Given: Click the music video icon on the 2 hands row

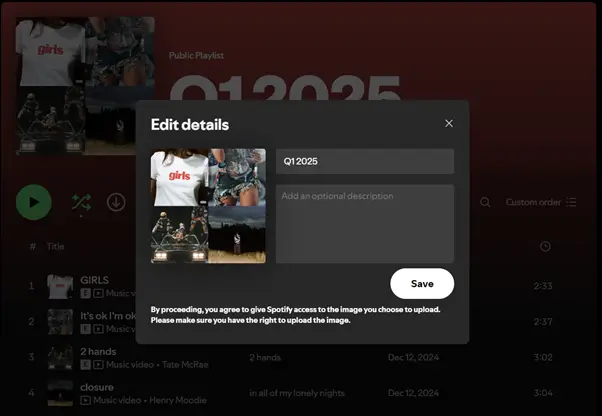Looking at the screenshot, I should coord(99,365).
